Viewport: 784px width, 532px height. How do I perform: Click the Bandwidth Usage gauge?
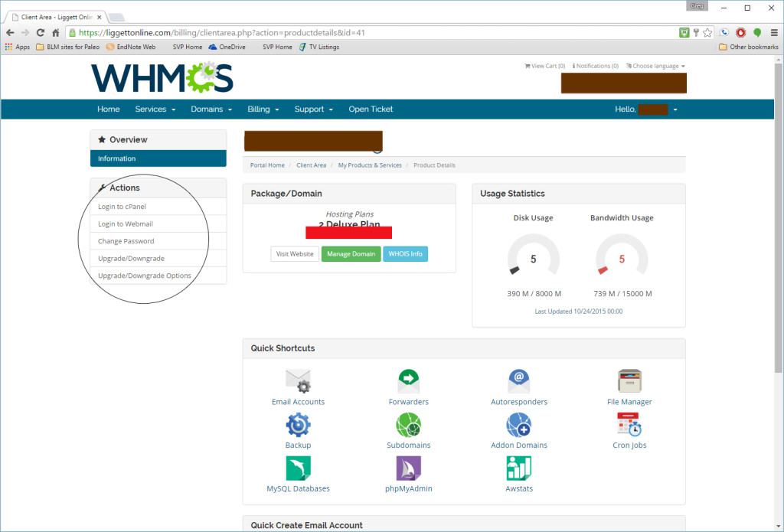click(x=622, y=254)
